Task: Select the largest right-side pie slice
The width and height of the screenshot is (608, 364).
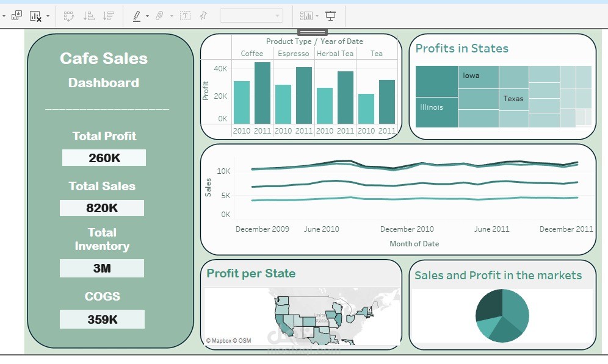Action: click(516, 310)
